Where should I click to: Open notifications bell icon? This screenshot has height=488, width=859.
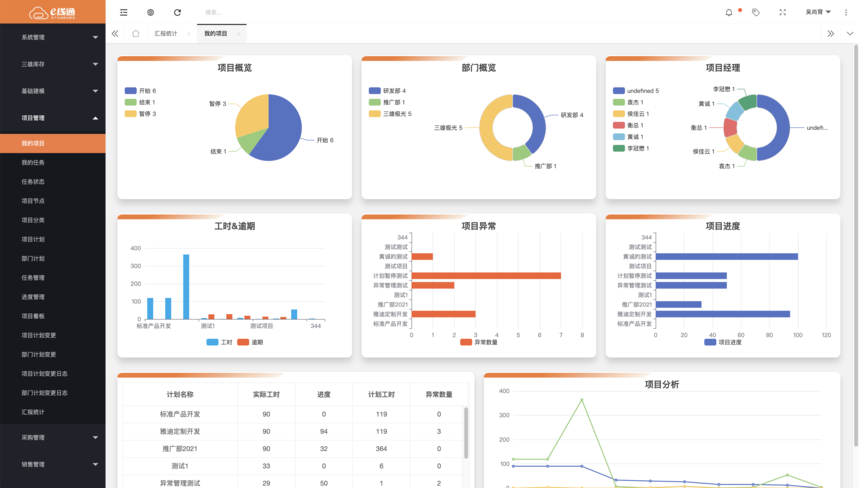(729, 12)
